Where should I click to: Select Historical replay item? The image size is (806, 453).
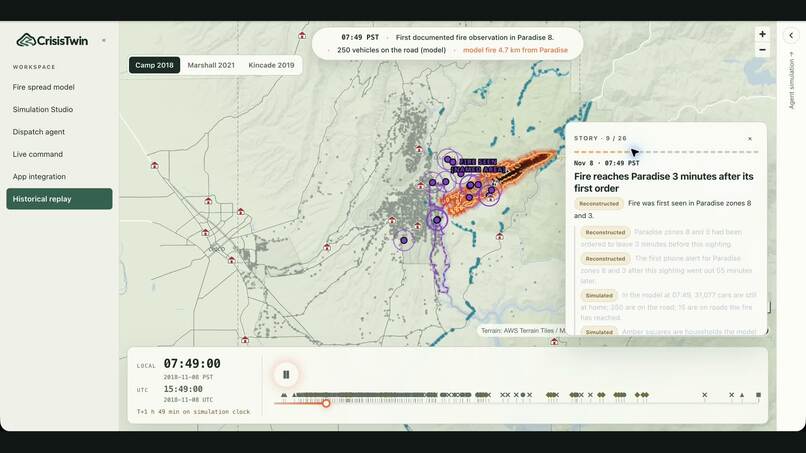[x=59, y=198]
